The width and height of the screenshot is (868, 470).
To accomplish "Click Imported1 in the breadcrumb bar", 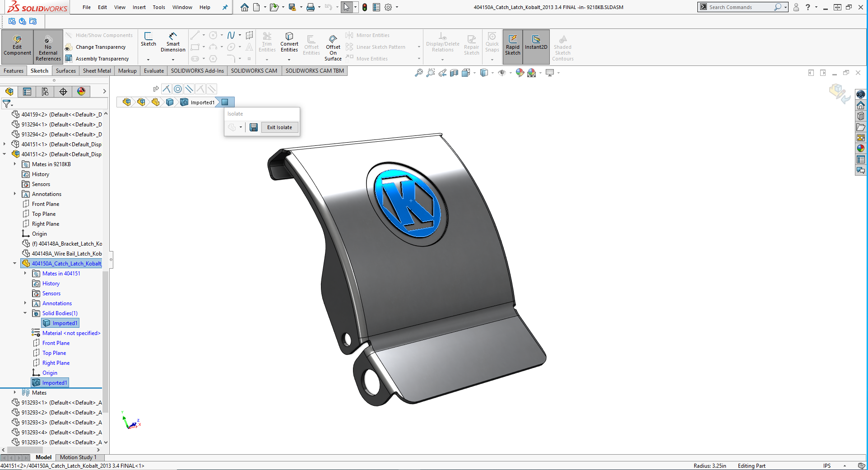I will (198, 102).
